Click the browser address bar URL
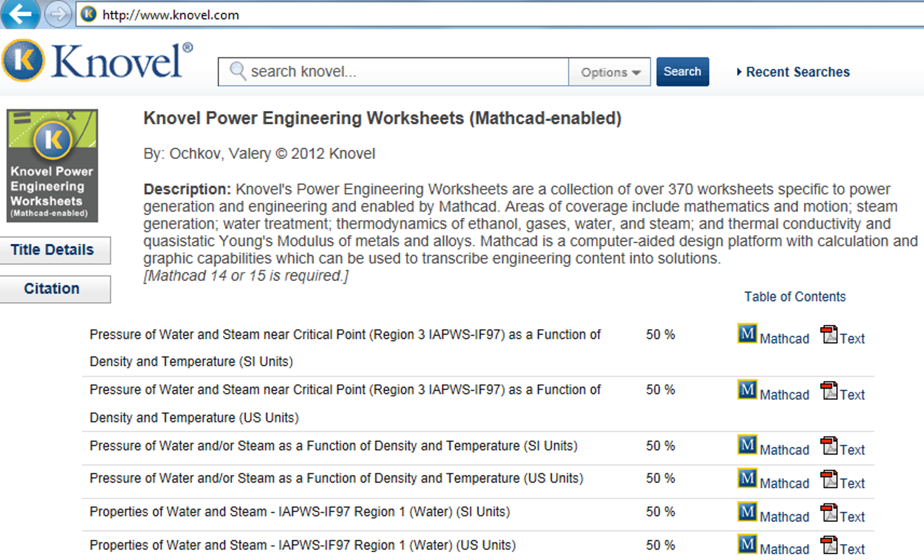 click(171, 15)
